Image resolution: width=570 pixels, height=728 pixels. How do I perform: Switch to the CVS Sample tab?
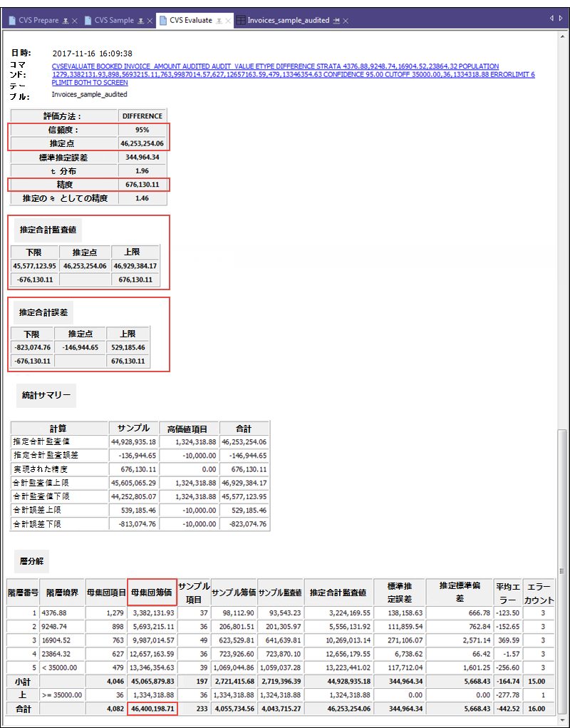113,21
